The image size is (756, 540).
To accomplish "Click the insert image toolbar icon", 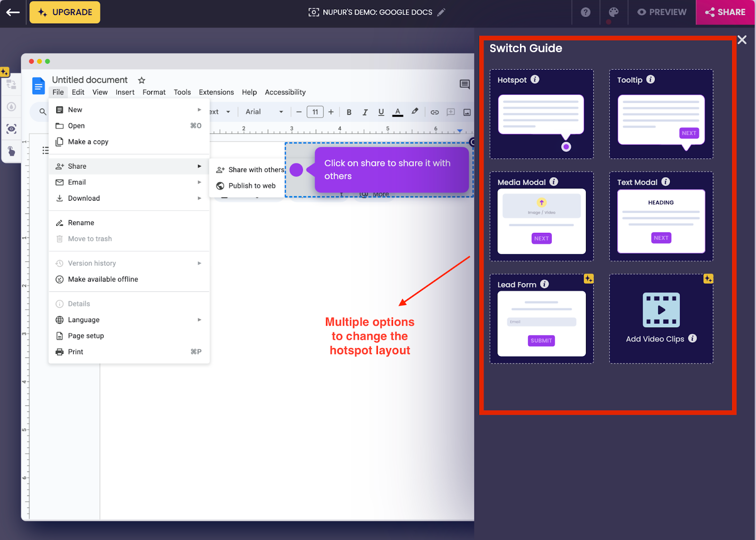I will pos(467,112).
